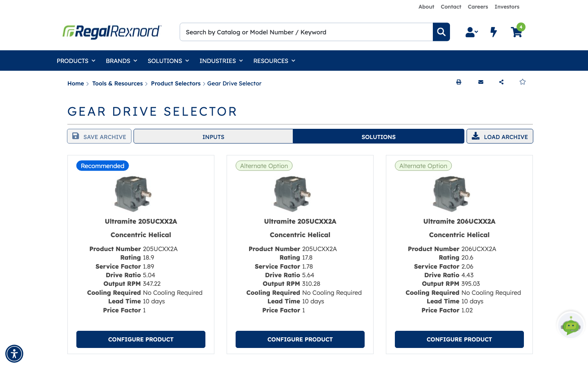The width and height of the screenshot is (588, 368).
Task: Expand the Brands menu
Action: [121, 61]
